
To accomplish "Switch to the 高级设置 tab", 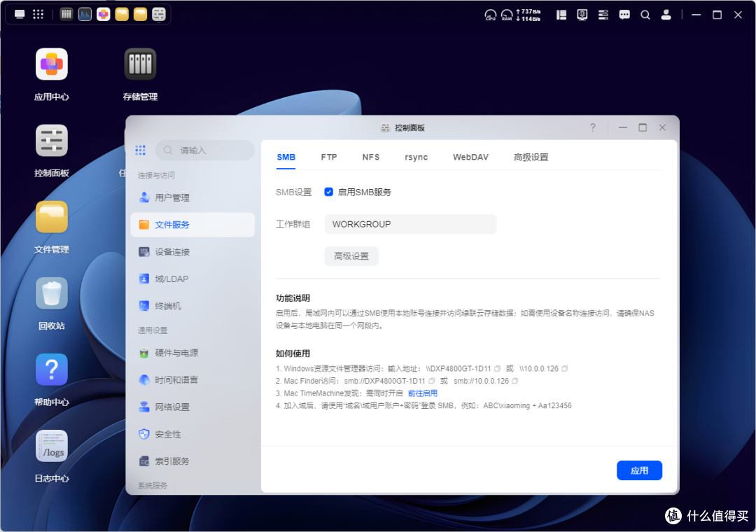I will pos(531,157).
